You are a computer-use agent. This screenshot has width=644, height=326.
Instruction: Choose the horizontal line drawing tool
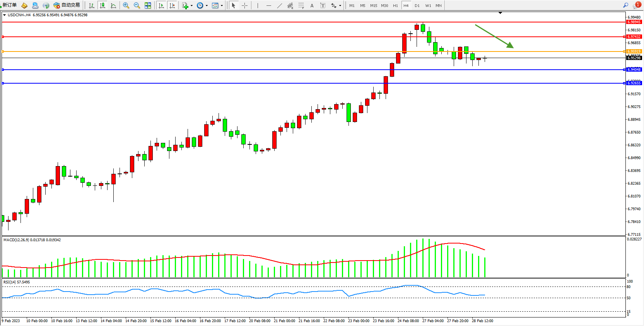click(268, 5)
